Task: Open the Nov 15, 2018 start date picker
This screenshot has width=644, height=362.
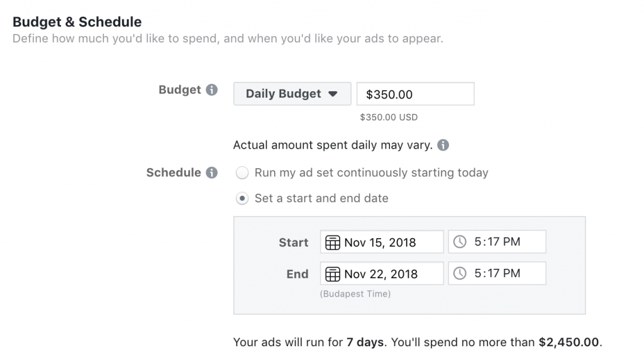Action: click(x=382, y=242)
